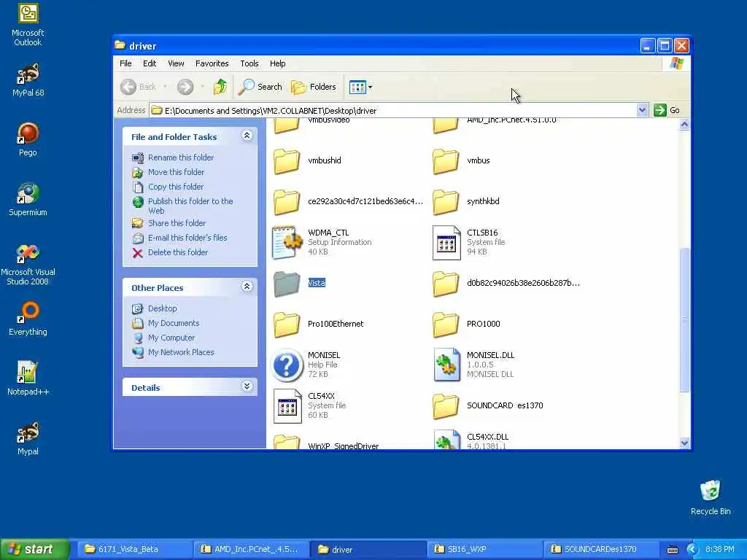Switch to AMD_Inc.PCnet taskbar window
This screenshot has width=747, height=560.
coord(251,549)
